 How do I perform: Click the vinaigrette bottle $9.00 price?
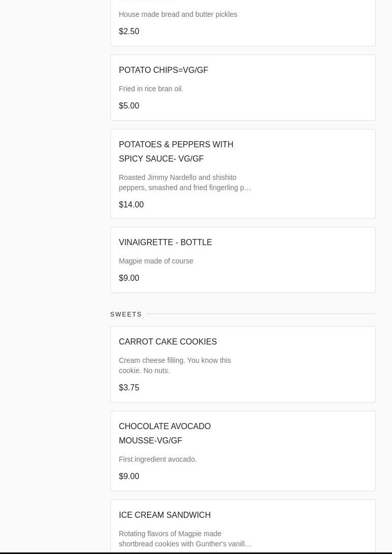tap(129, 278)
